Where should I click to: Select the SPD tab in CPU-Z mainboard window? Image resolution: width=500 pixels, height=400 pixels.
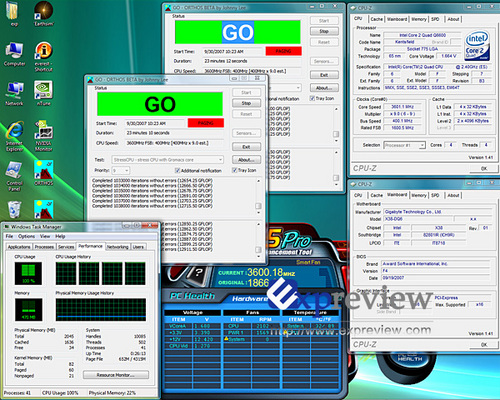click(x=435, y=195)
